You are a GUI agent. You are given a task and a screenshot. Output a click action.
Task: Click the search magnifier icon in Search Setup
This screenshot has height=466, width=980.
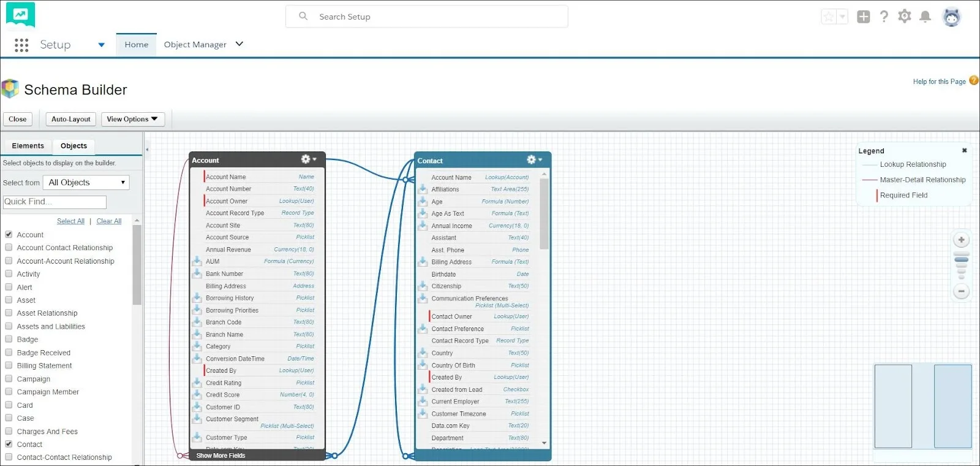tap(303, 17)
